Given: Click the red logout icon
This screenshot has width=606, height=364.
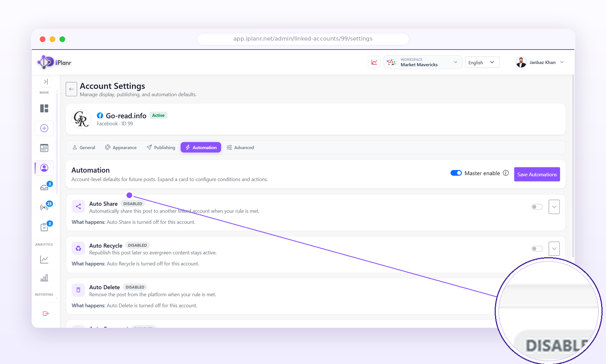Looking at the screenshot, I should (x=46, y=313).
